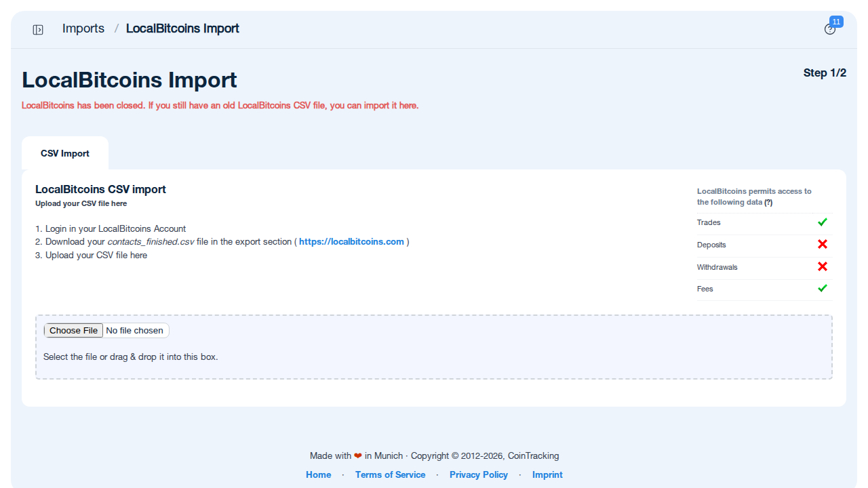Click the Step 1/2 indicator

[x=825, y=73]
